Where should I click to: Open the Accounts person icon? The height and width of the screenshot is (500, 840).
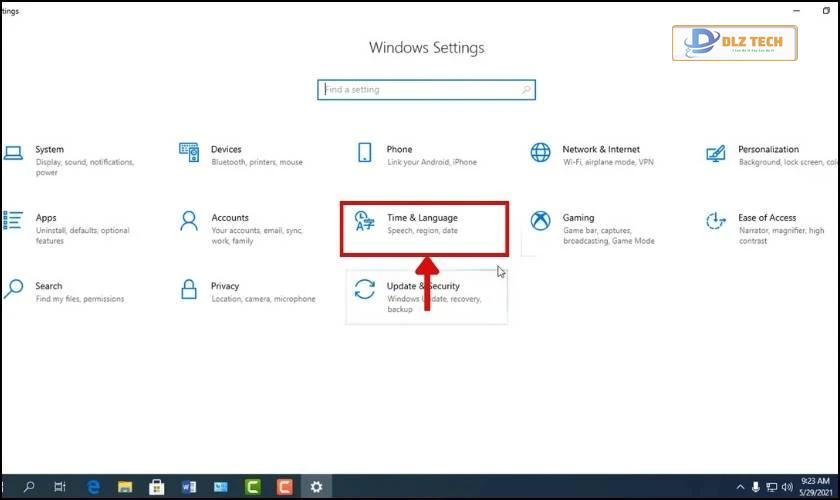(x=189, y=221)
